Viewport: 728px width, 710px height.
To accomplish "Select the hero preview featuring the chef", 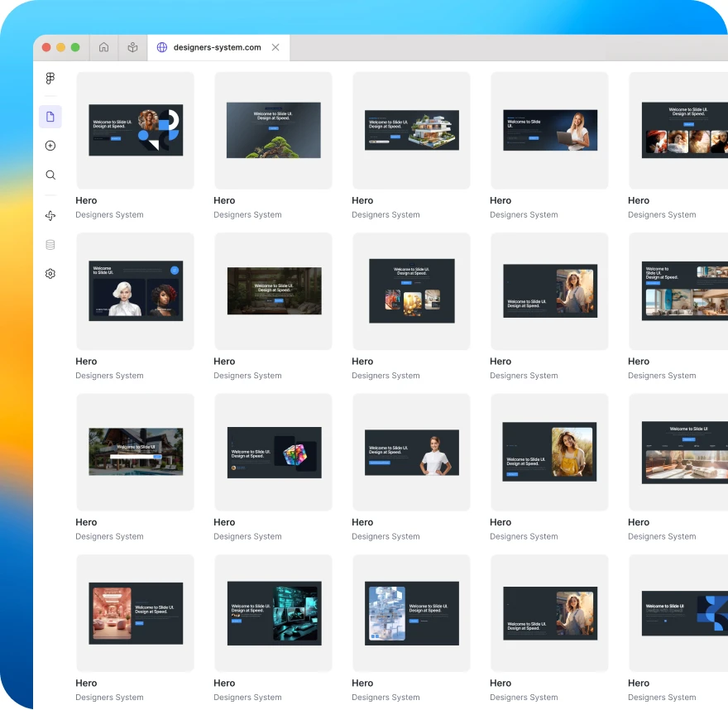I will 411,452.
